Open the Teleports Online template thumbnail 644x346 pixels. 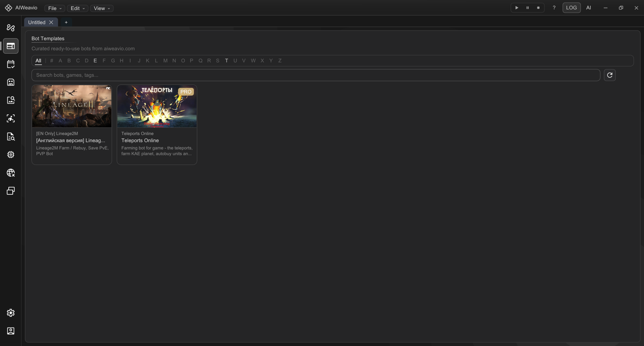pos(157,106)
